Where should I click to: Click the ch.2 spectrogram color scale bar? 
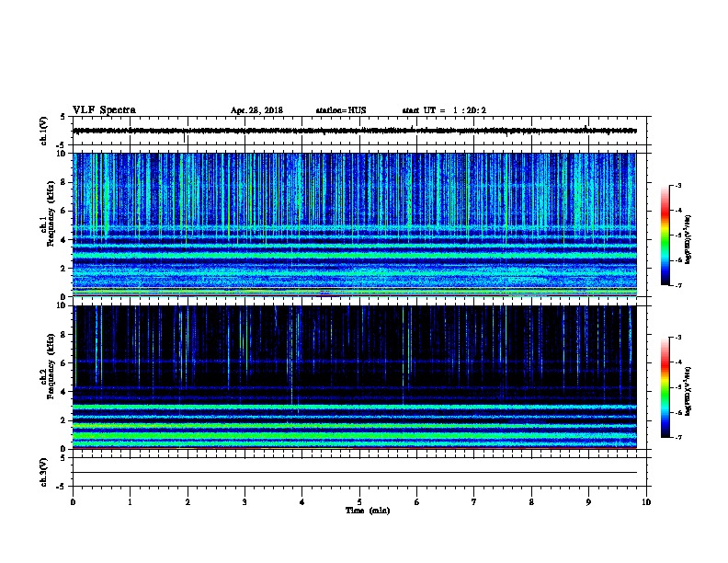665,387
